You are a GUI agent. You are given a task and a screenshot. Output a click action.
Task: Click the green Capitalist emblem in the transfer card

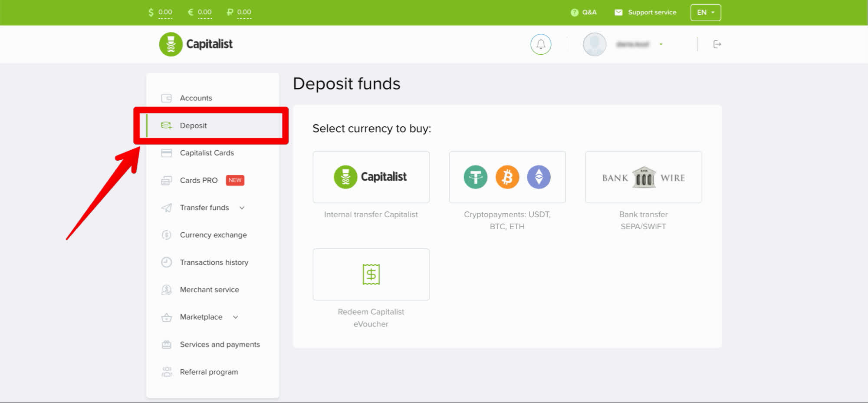click(345, 177)
